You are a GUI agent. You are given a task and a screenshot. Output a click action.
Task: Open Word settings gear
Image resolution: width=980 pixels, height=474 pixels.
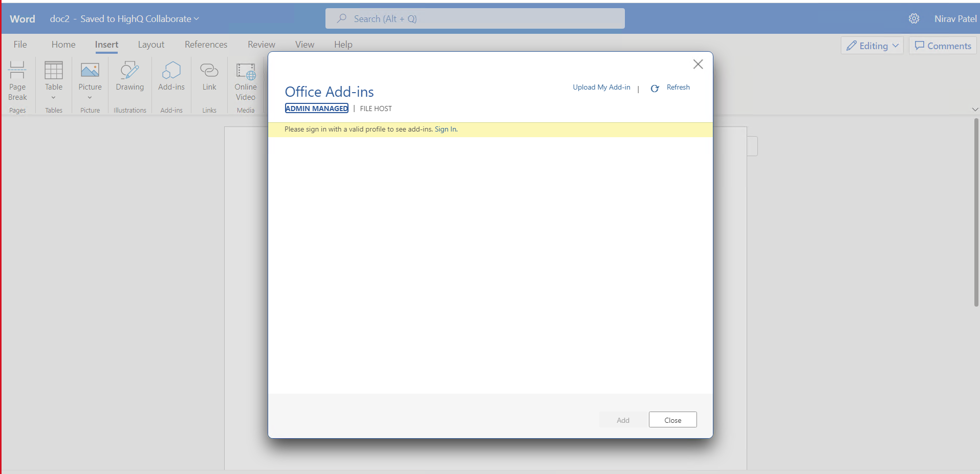pos(914,18)
